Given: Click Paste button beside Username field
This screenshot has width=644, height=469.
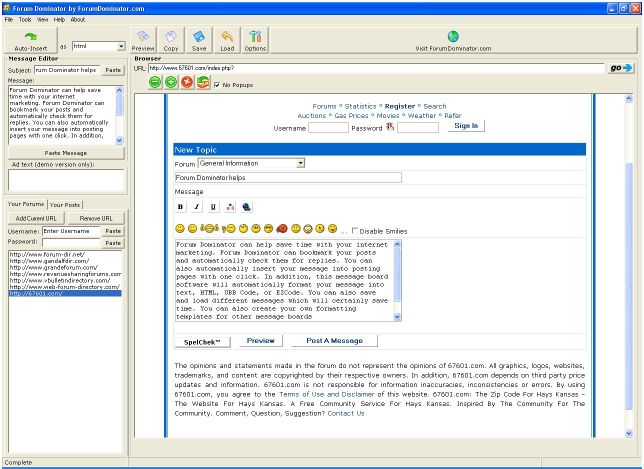Looking at the screenshot, I should tap(113, 231).
